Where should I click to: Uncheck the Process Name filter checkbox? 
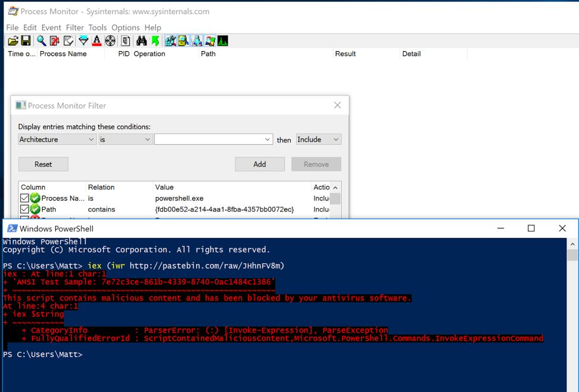[24, 198]
